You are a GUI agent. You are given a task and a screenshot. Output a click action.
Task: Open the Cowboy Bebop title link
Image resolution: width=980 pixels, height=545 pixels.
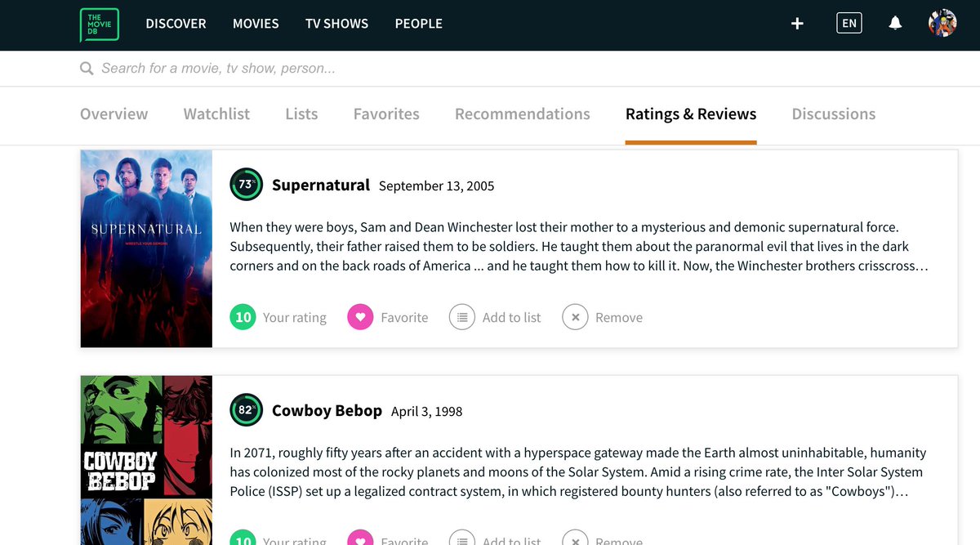click(x=327, y=411)
